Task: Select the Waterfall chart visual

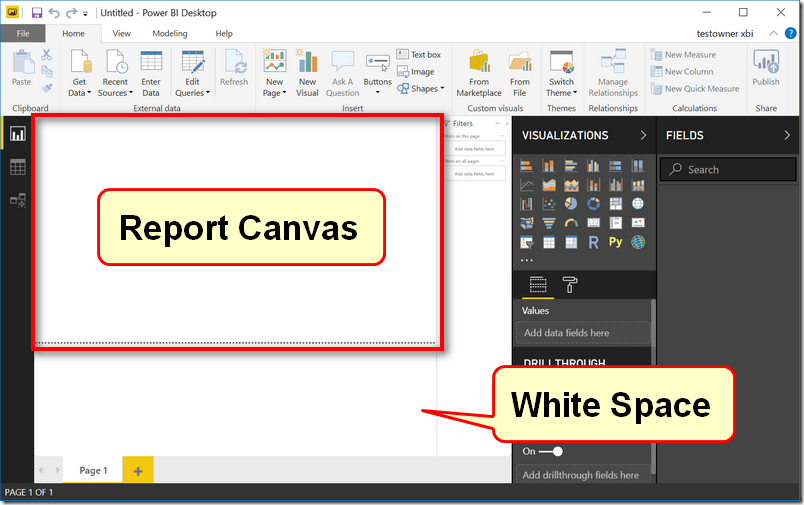Action: [526, 204]
